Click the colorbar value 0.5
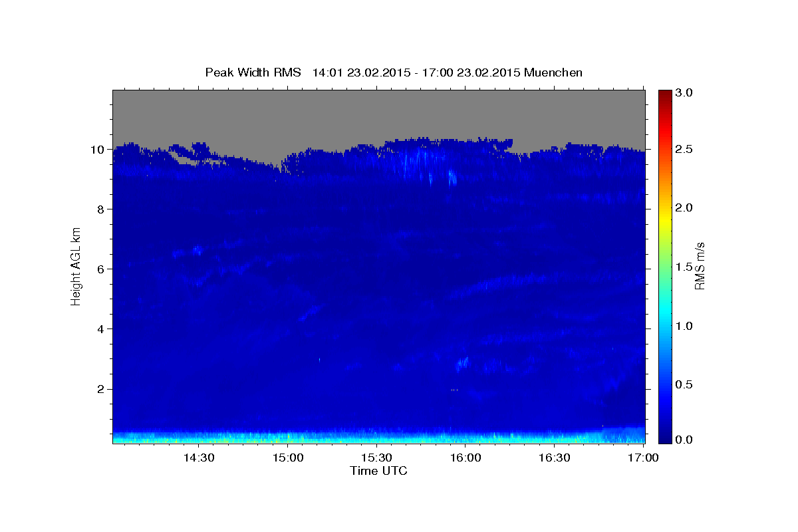This screenshot has width=798, height=532. click(x=685, y=384)
